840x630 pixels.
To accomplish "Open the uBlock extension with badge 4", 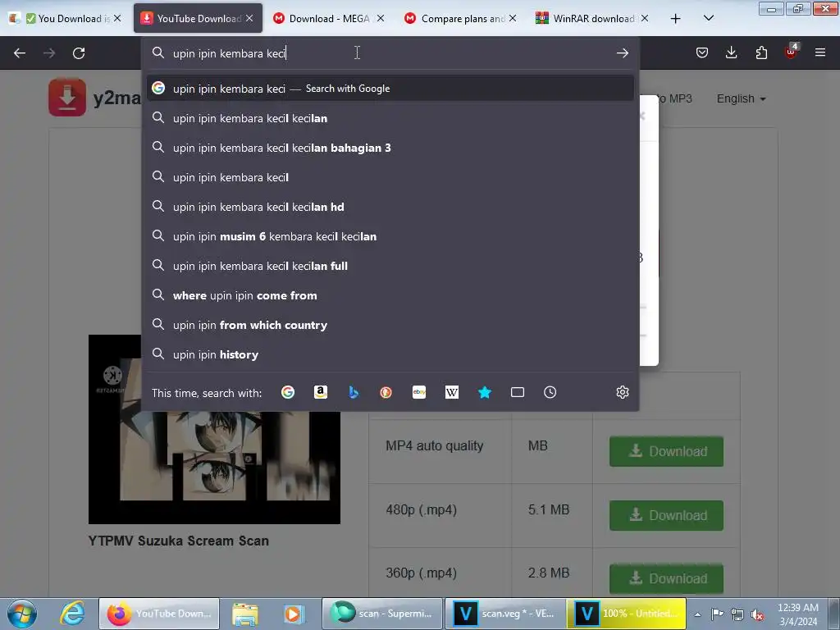I will tap(792, 52).
